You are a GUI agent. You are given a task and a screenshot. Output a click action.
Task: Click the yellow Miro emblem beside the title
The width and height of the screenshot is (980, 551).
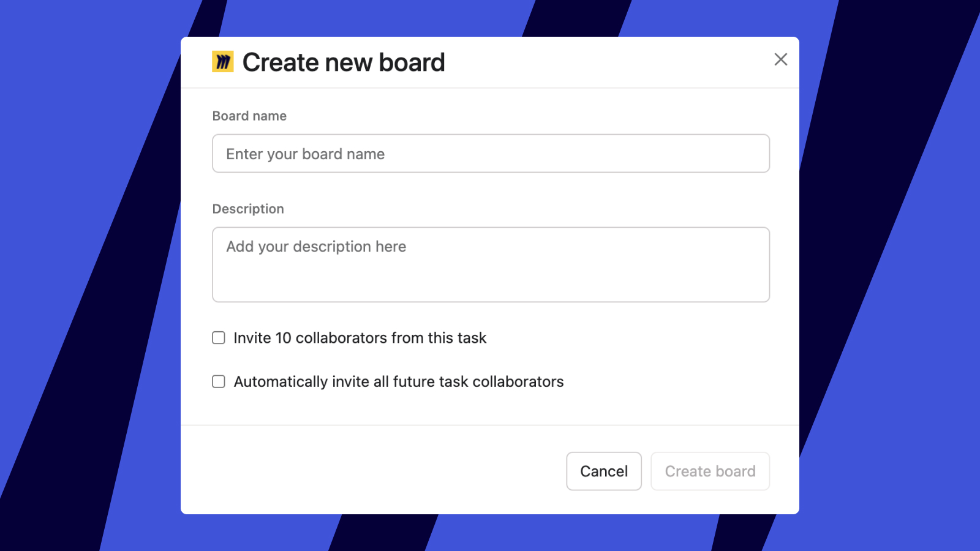pyautogui.click(x=222, y=61)
